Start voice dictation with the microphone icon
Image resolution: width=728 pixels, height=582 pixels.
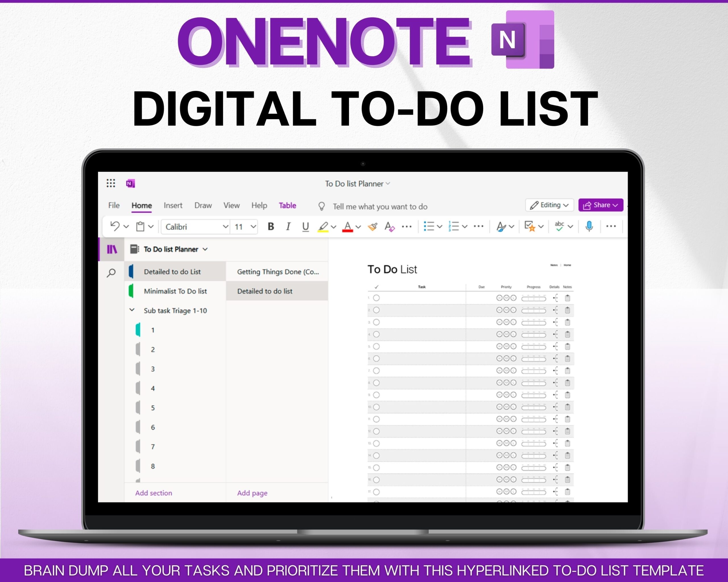[589, 226]
